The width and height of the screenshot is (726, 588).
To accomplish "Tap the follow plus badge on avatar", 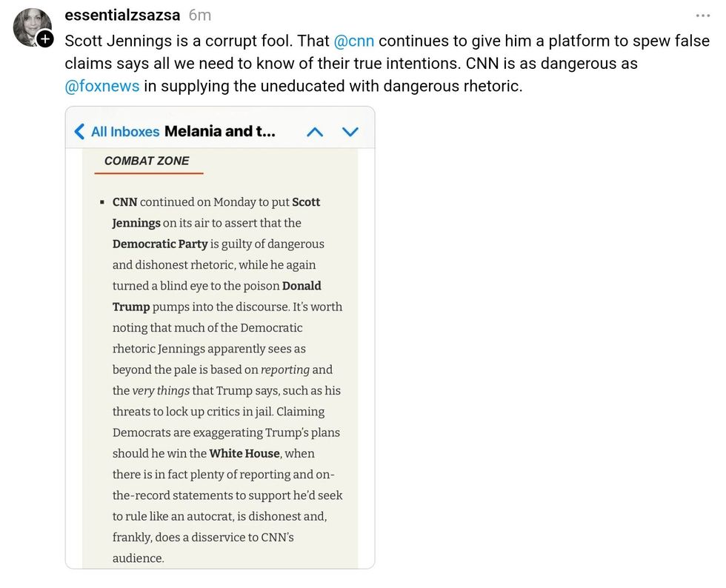I will [46, 39].
